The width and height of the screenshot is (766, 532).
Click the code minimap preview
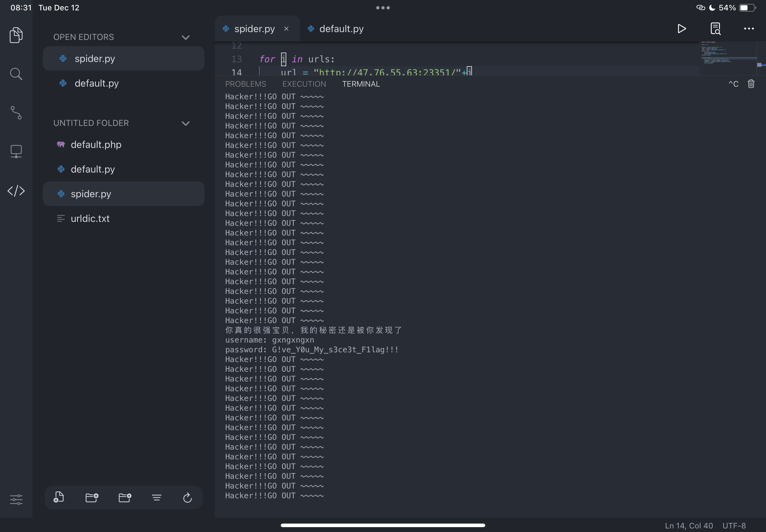pos(727,58)
